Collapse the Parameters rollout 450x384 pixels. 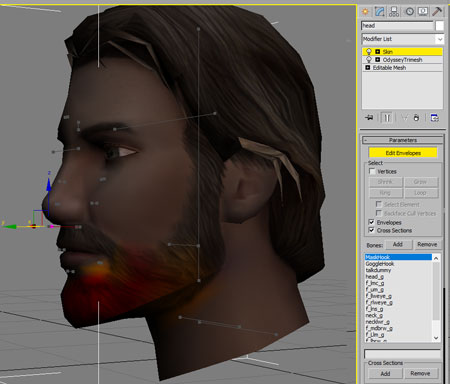point(403,140)
